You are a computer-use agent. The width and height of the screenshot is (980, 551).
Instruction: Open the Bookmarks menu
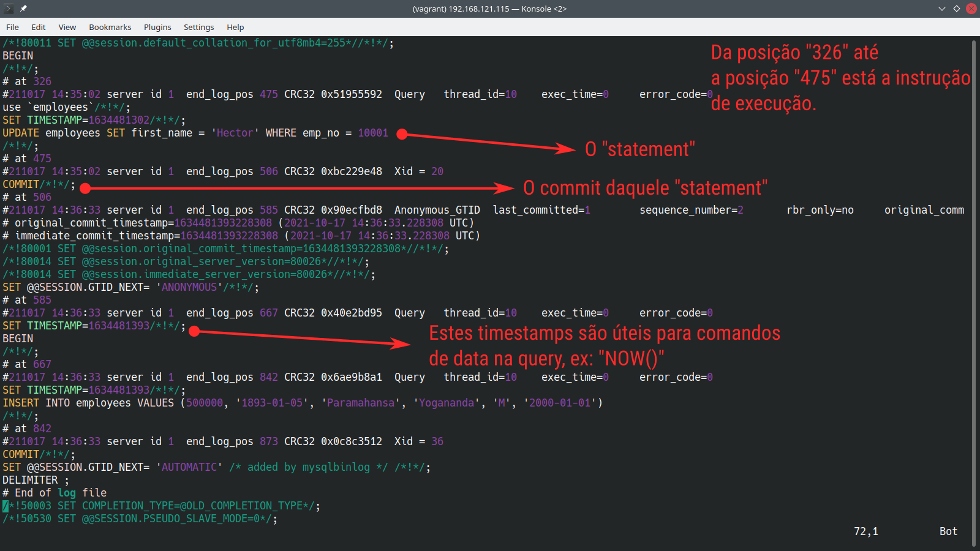pyautogui.click(x=110, y=27)
